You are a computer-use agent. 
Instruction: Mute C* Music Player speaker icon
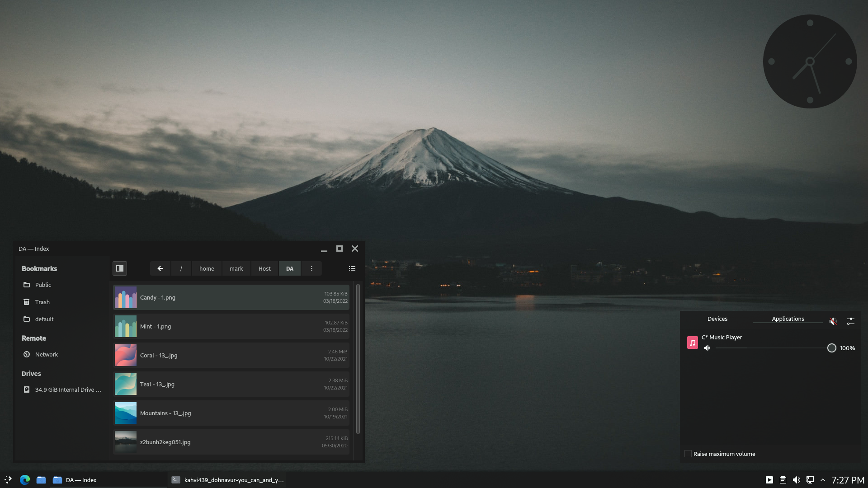707,348
